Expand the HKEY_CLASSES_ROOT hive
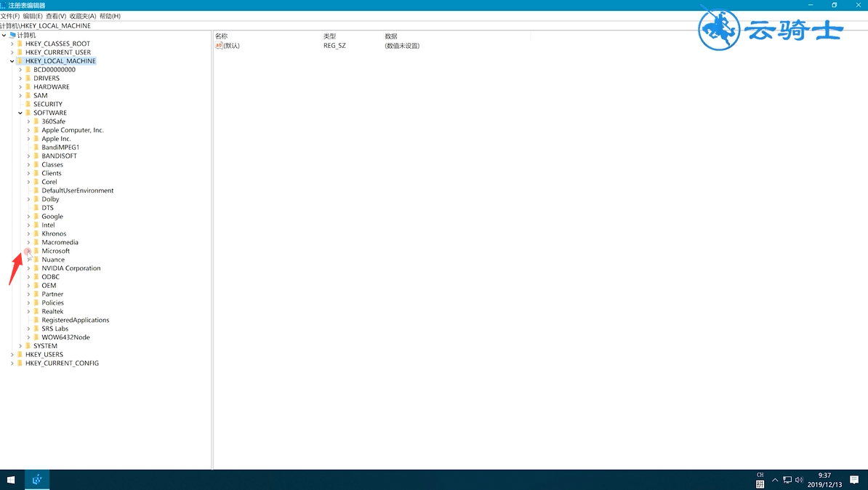 coord(12,44)
